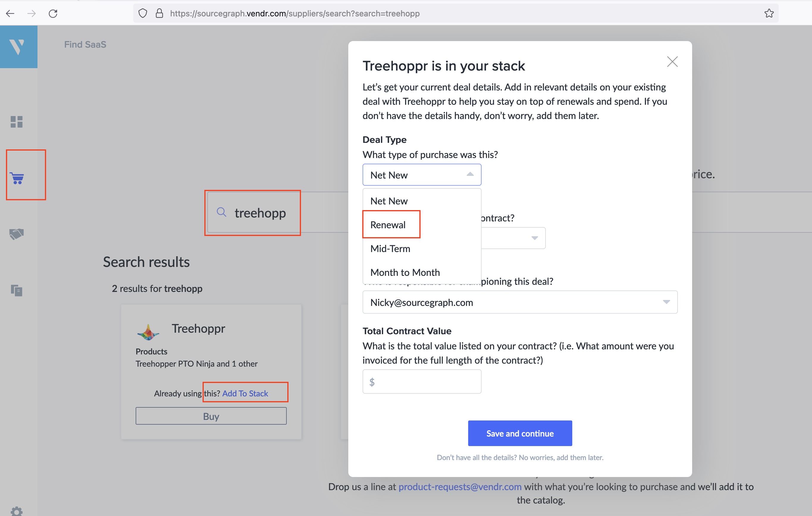Click the product-requests@vendr.com email link
The width and height of the screenshot is (812, 516).
point(460,487)
